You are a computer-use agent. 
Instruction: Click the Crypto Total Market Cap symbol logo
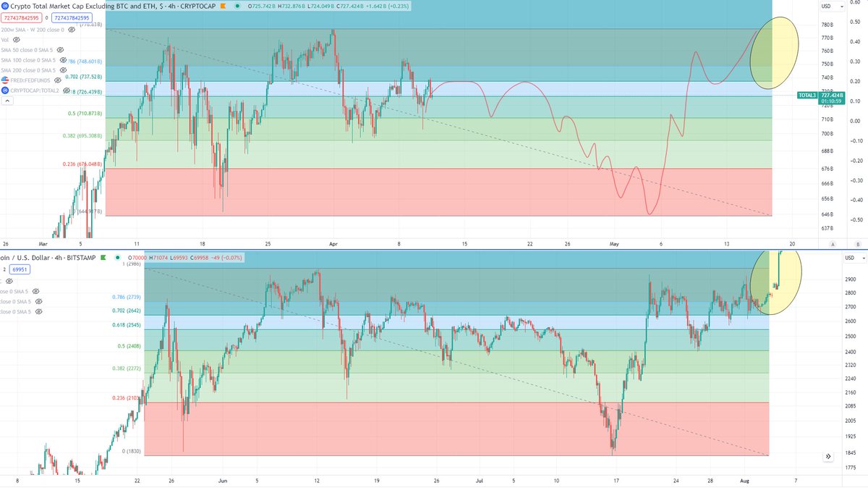pos(5,6)
